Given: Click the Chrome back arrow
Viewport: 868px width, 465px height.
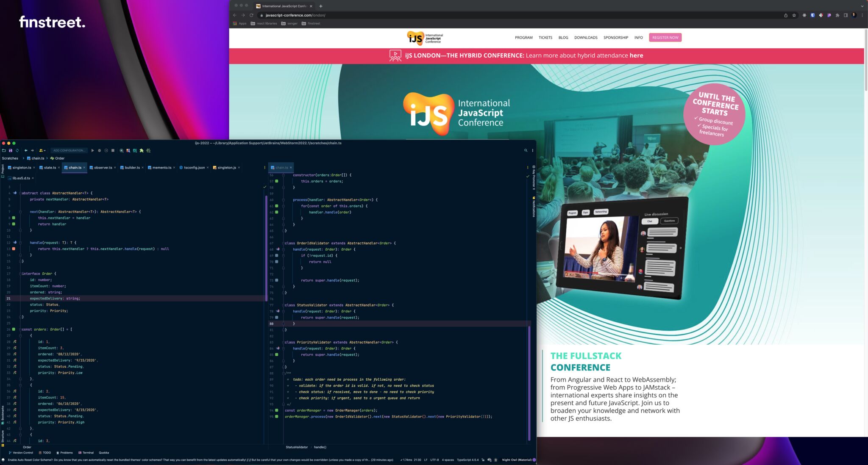Looking at the screenshot, I should pyautogui.click(x=235, y=15).
